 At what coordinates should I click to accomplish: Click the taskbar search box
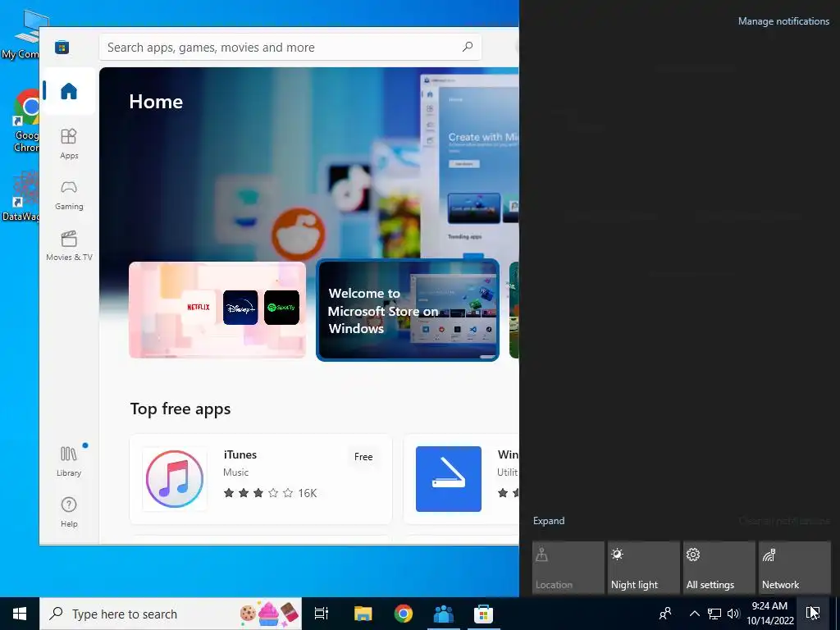click(x=171, y=614)
